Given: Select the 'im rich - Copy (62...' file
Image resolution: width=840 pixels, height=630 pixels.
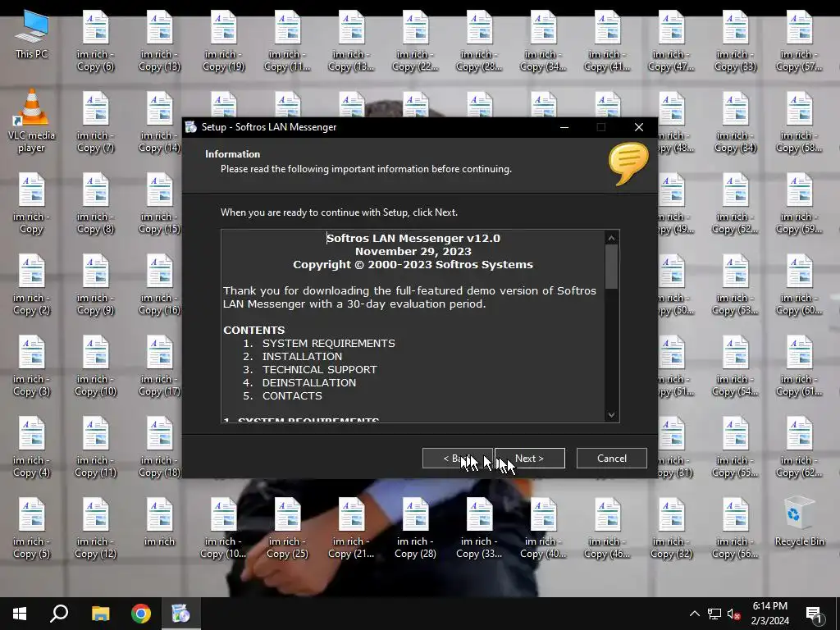Looking at the screenshot, I should click(x=799, y=449).
